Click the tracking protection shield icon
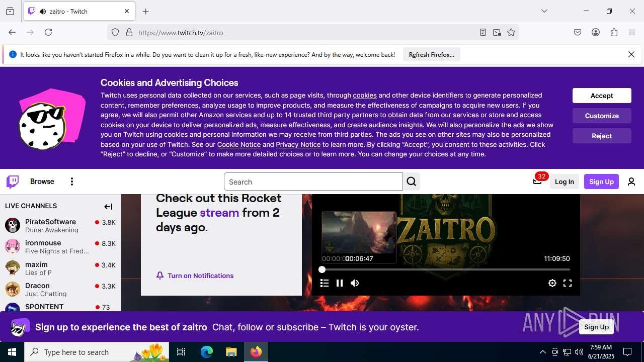 click(115, 32)
